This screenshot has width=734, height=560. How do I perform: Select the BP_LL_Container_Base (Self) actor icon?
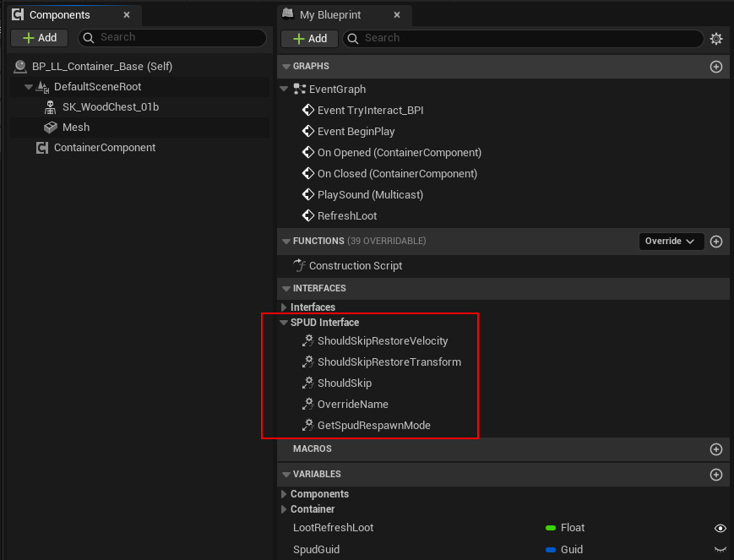[20, 67]
